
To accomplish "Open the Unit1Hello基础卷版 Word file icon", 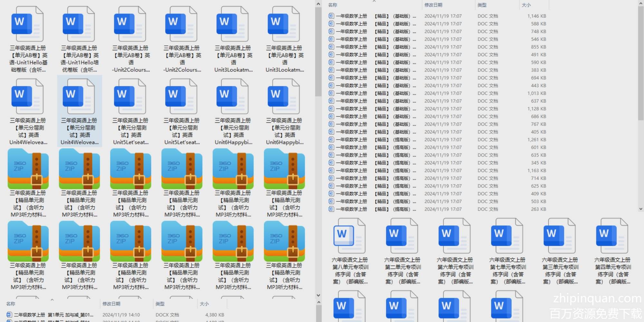I will click(28, 24).
